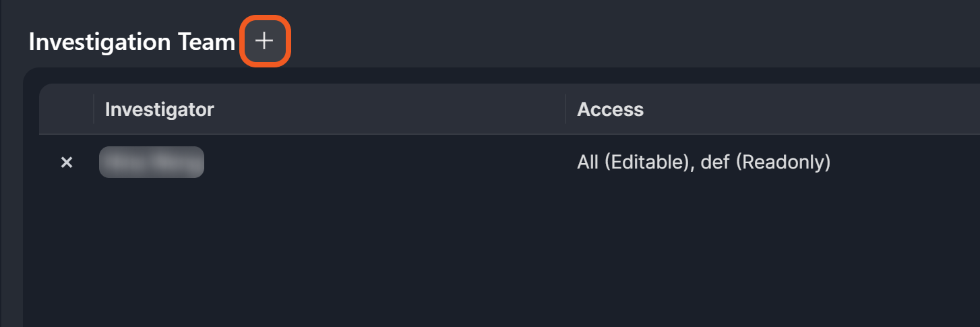This screenshot has height=327, width=980.
Task: Click the empty area right of the plus icon
Action: click(539, 41)
